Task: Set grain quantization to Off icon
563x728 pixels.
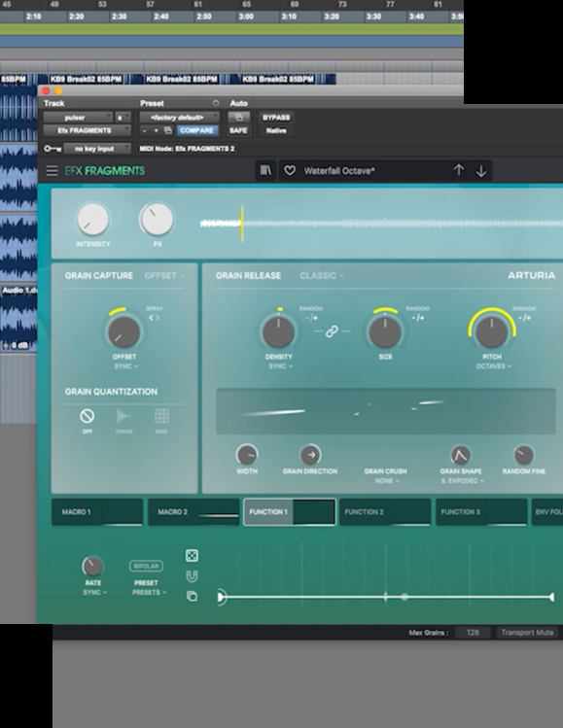Action: coord(87,416)
